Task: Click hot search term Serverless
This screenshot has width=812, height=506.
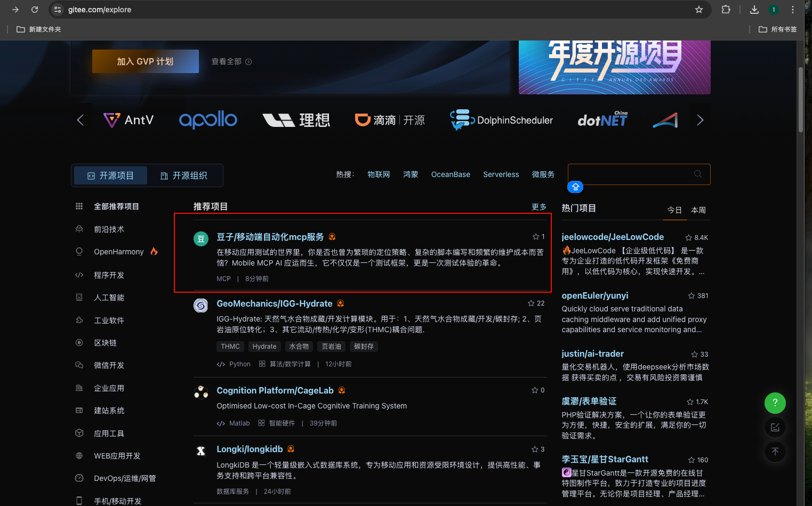Action: click(501, 174)
